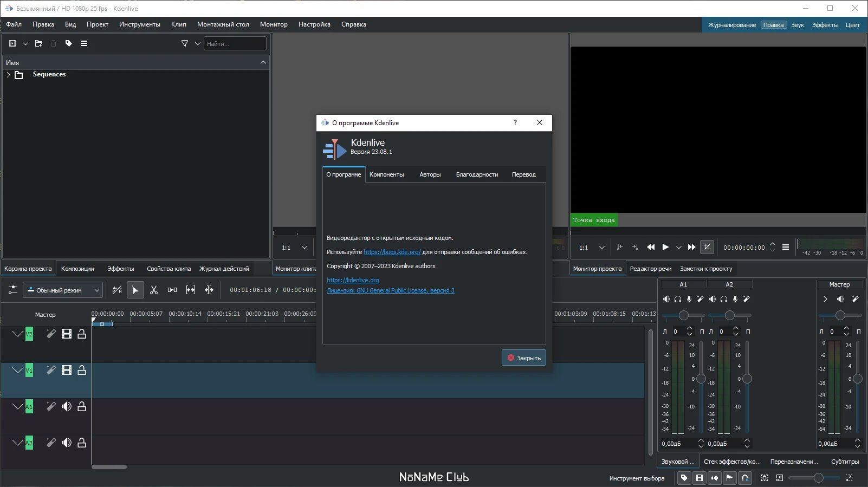Image resolution: width=868 pixels, height=487 pixels.
Task: Open the timeline track settings icon
Action: 13,290
